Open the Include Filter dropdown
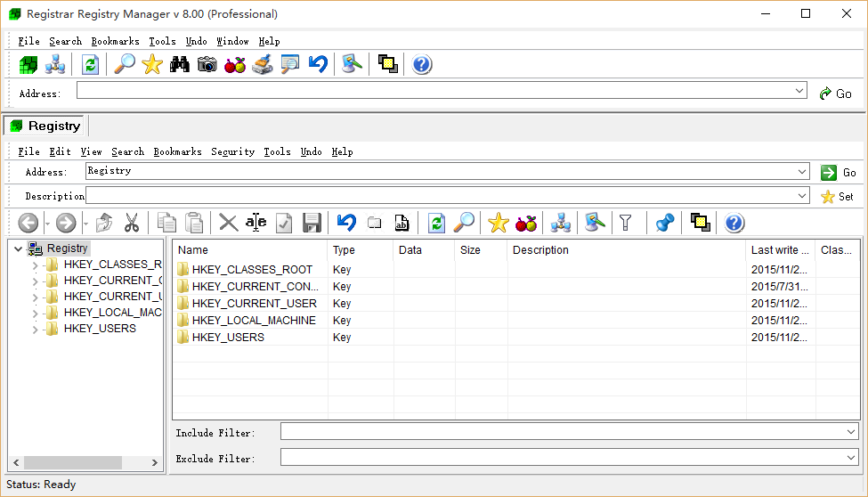Viewport: 868px width, 497px height. click(x=851, y=431)
